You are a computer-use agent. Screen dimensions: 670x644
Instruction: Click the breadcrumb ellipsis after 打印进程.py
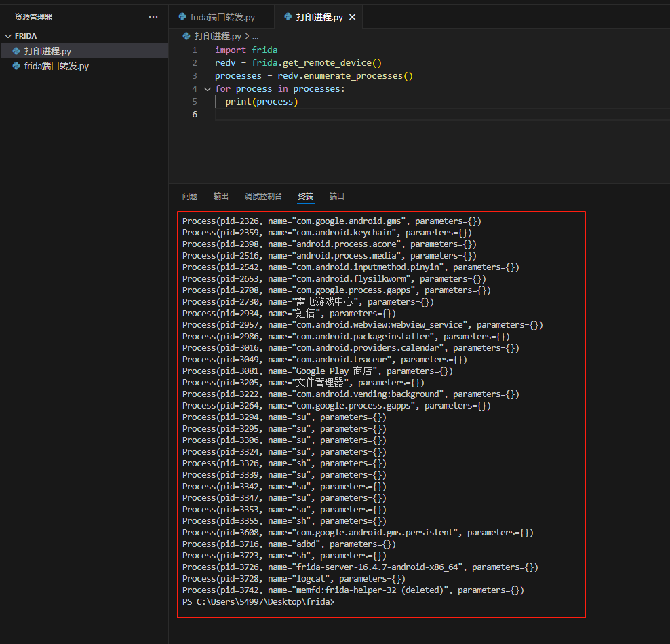tap(255, 37)
